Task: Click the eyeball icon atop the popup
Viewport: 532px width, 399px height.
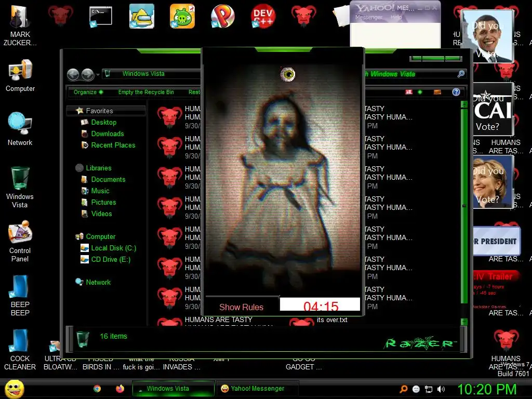Action: pyautogui.click(x=288, y=74)
